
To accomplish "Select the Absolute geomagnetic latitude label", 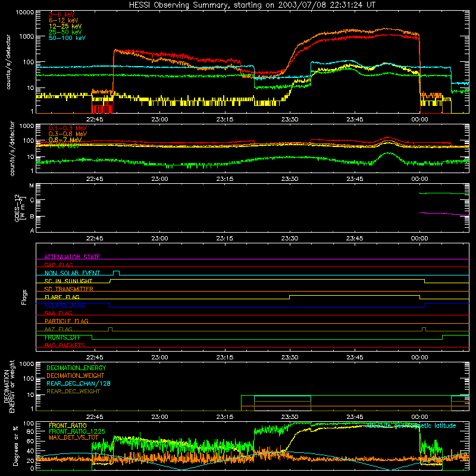I will pyautogui.click(x=411, y=425).
